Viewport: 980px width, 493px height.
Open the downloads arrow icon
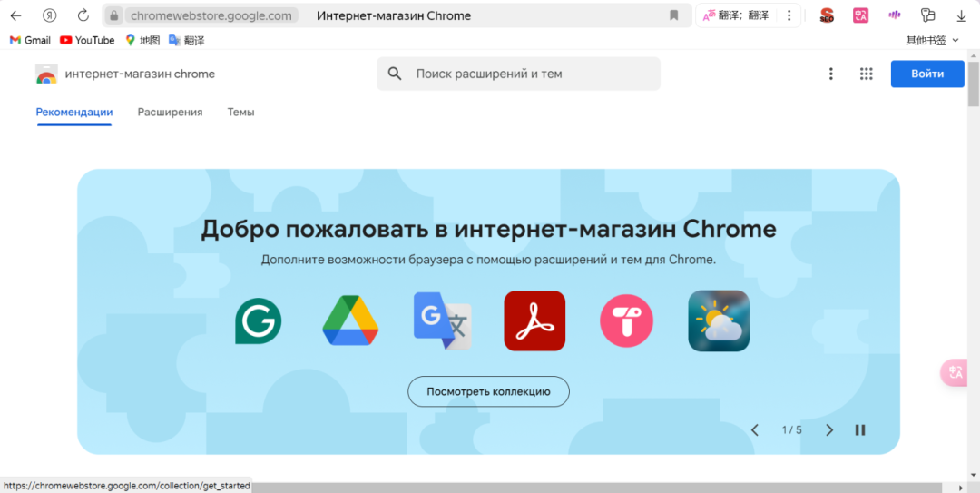pos(961,15)
